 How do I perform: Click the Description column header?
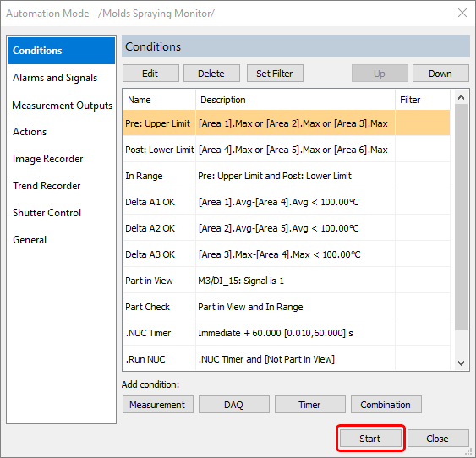coord(295,100)
